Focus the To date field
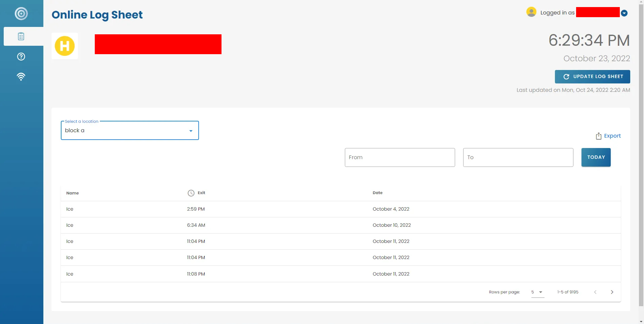The height and width of the screenshot is (324, 644). click(x=518, y=157)
